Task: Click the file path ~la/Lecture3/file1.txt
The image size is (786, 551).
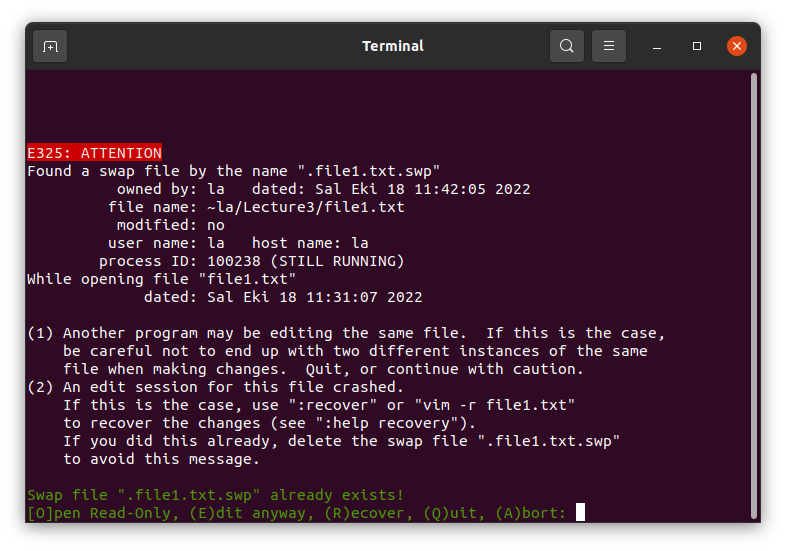Action: point(305,207)
